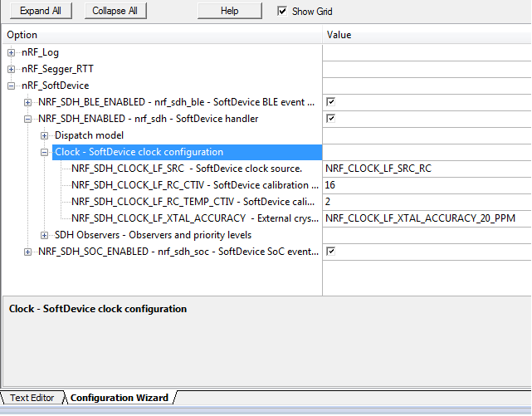
Task: Expand the Dispatch model node
Action: pos(45,135)
